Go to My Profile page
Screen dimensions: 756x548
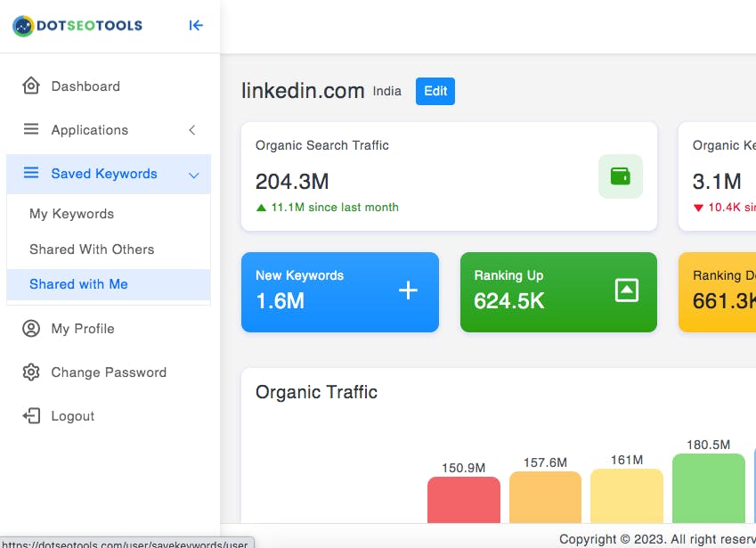[109, 329]
